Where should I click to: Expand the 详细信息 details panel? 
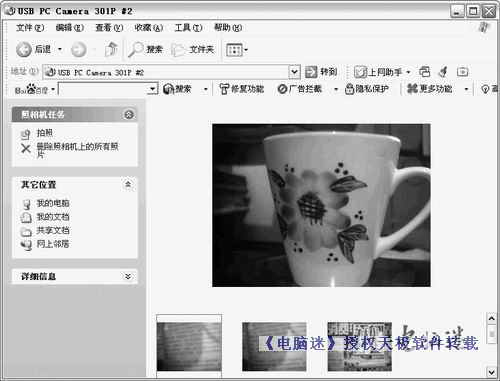click(128, 276)
